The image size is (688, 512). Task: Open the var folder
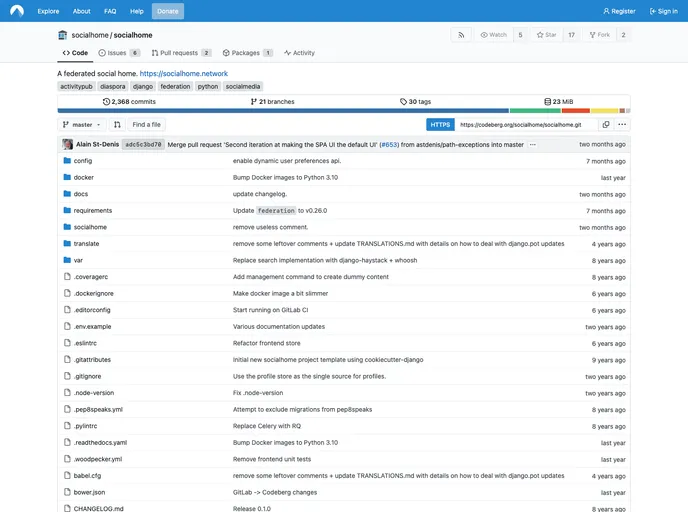(78, 260)
